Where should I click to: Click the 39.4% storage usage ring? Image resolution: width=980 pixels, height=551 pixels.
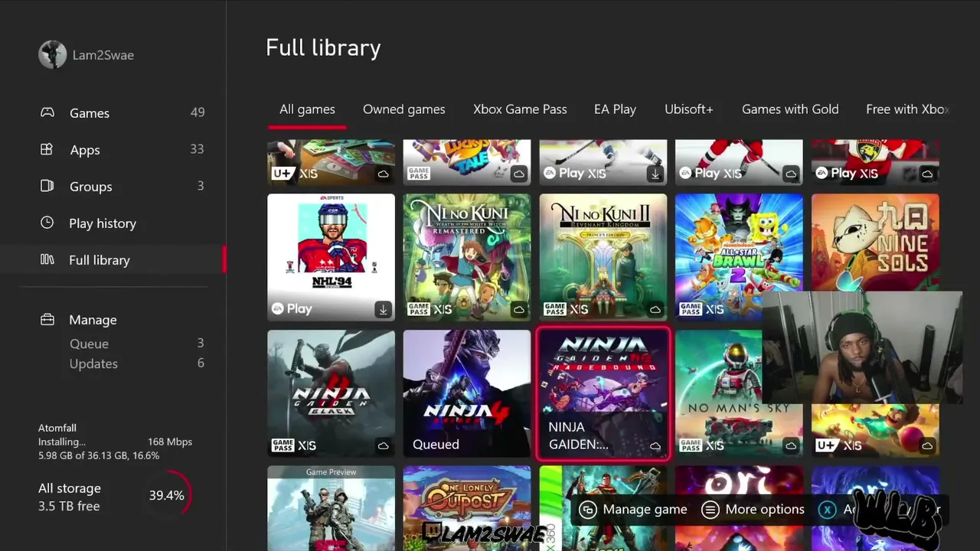point(167,495)
